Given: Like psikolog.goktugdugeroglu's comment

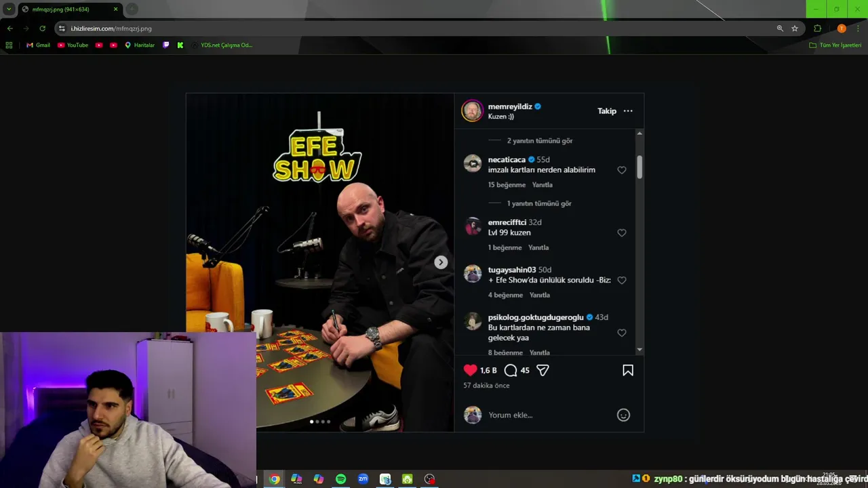Looking at the screenshot, I should pyautogui.click(x=622, y=333).
